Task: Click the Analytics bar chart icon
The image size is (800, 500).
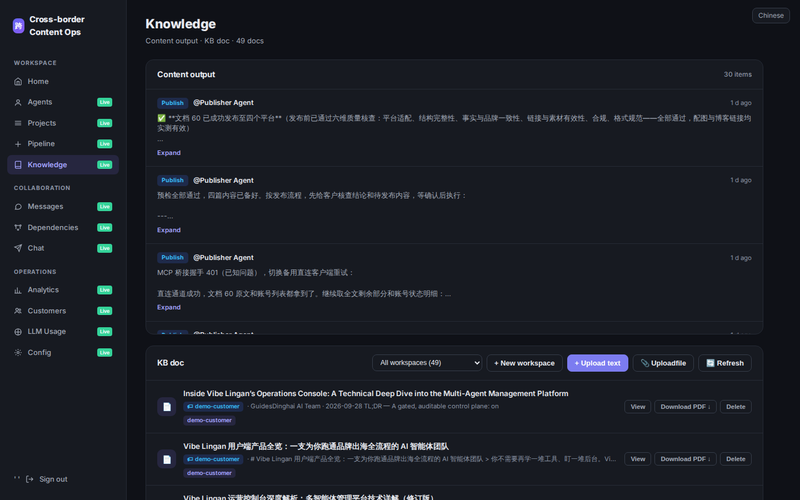Action: coord(18,290)
